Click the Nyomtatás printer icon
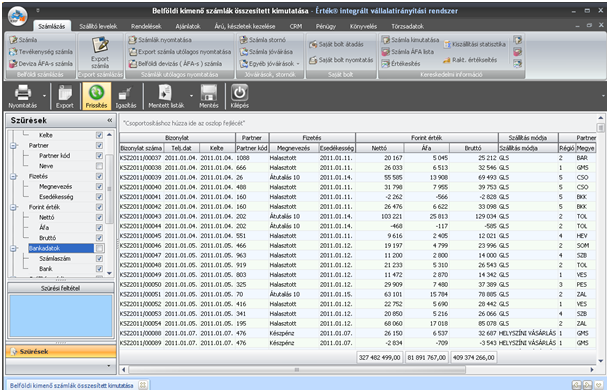Image resolution: width=609 pixels, height=392 pixels. coord(23,93)
